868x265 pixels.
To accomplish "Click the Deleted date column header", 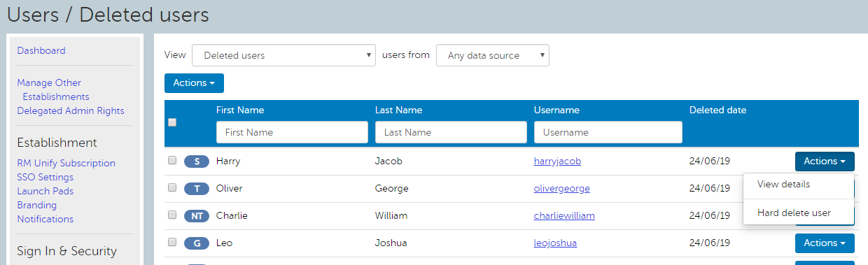I will pos(717,110).
